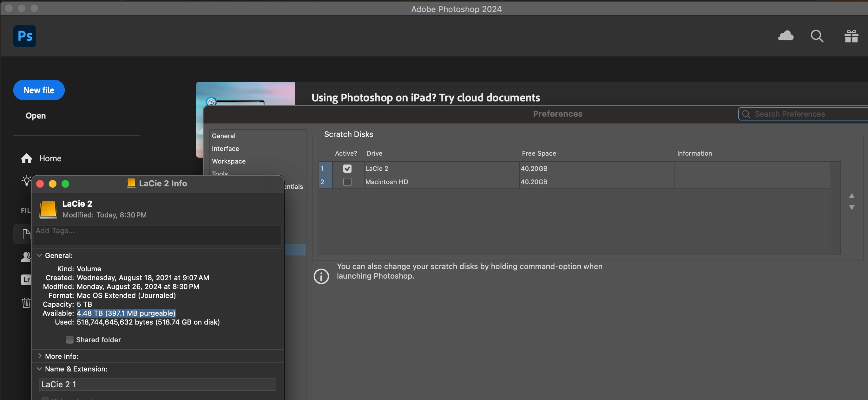Uncheck LaCie 2 scratch disk checkbox
The image size is (868, 400).
tap(347, 168)
